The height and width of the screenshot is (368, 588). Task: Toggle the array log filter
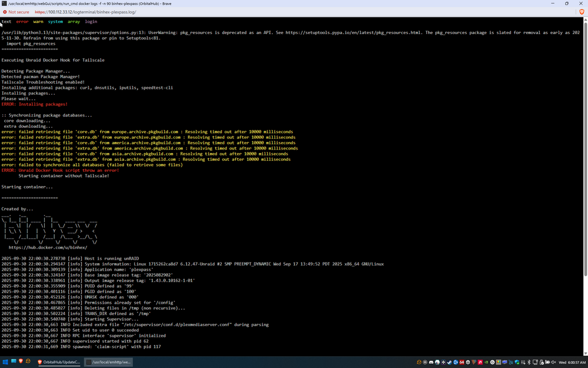tap(74, 22)
